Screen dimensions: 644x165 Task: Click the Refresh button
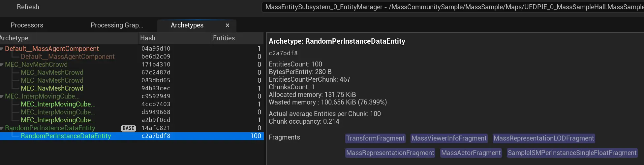click(x=28, y=7)
